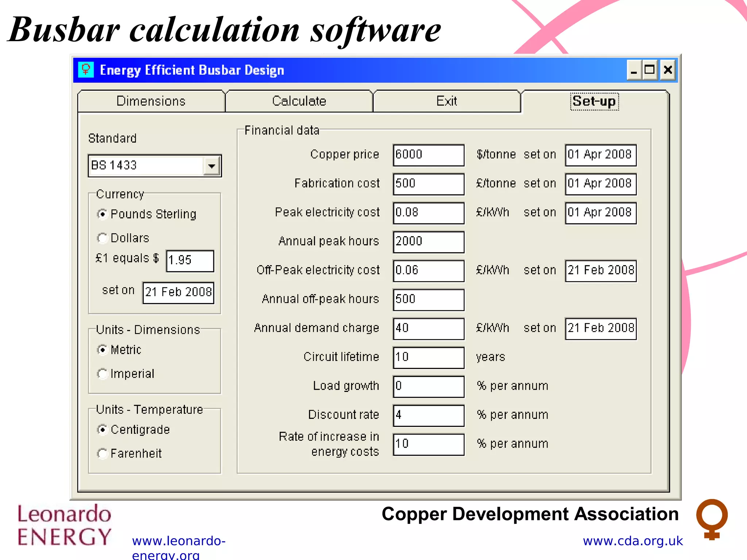
Task: Click the exchange rate field showing 1.95
Action: tap(190, 261)
